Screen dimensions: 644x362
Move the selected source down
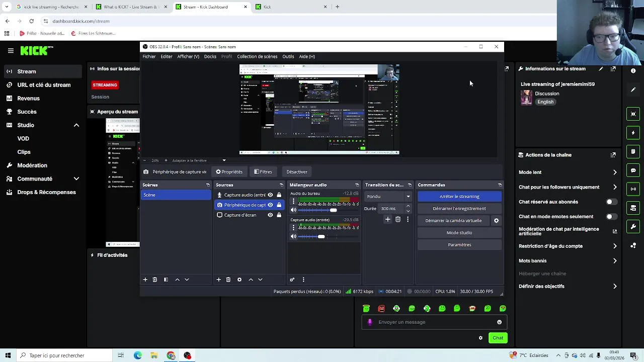260,280
